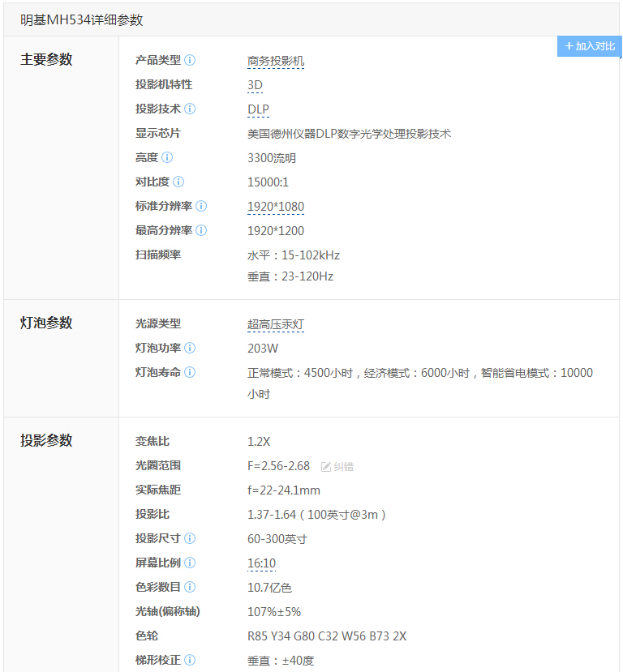Screen dimensions: 623x672
Task: Click the 投影比 label
Action: 153,514
